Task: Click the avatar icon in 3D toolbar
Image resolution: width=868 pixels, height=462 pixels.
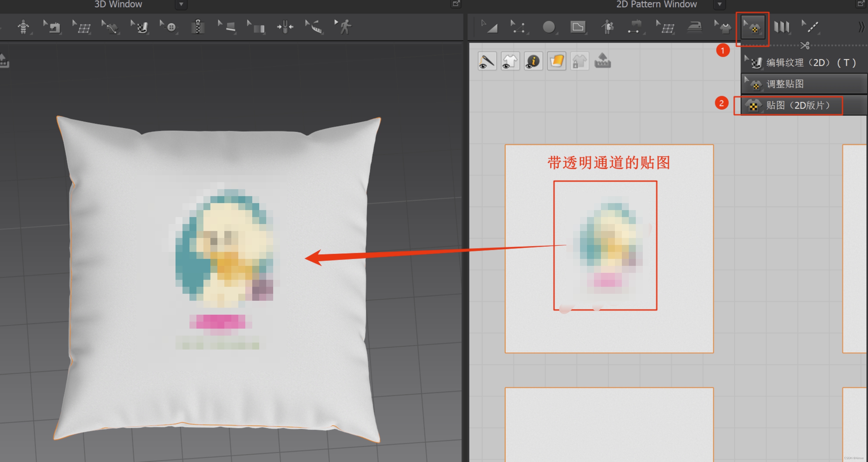Action: tap(23, 27)
